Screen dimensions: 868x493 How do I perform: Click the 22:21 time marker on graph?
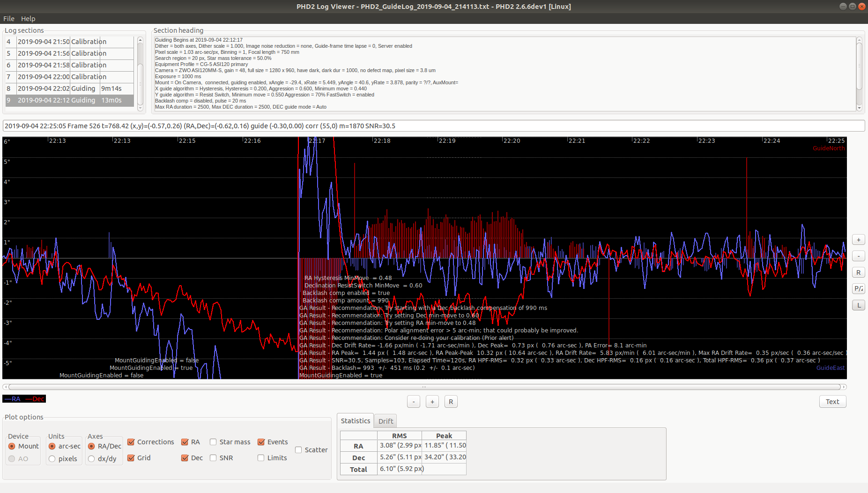pyautogui.click(x=577, y=141)
